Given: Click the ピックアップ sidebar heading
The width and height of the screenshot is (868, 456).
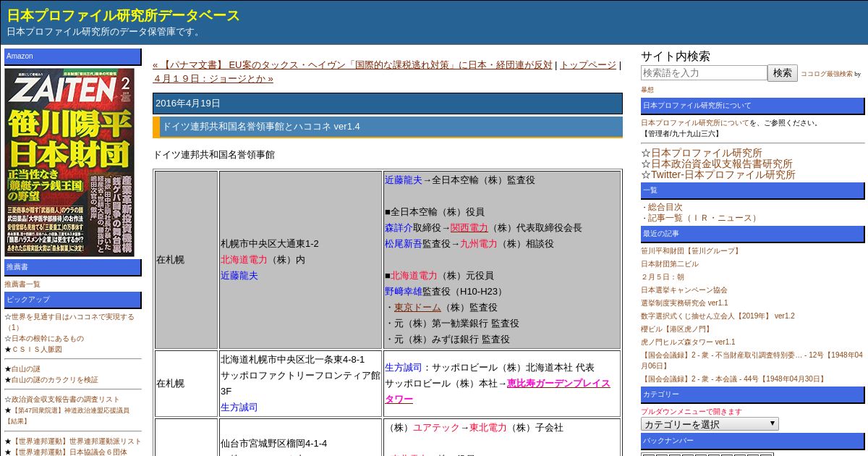Looking at the screenshot, I should click(x=73, y=300).
